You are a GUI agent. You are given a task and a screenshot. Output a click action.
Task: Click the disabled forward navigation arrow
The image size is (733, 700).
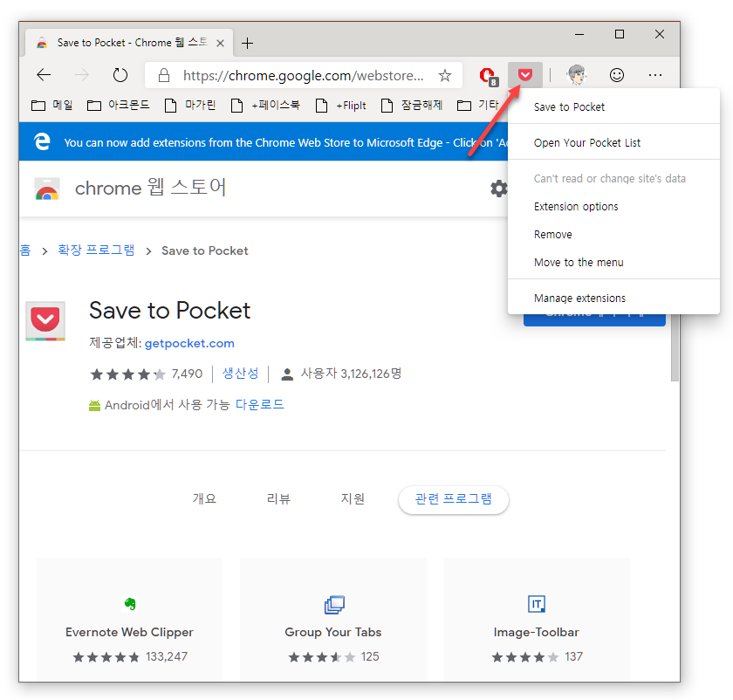(82, 75)
